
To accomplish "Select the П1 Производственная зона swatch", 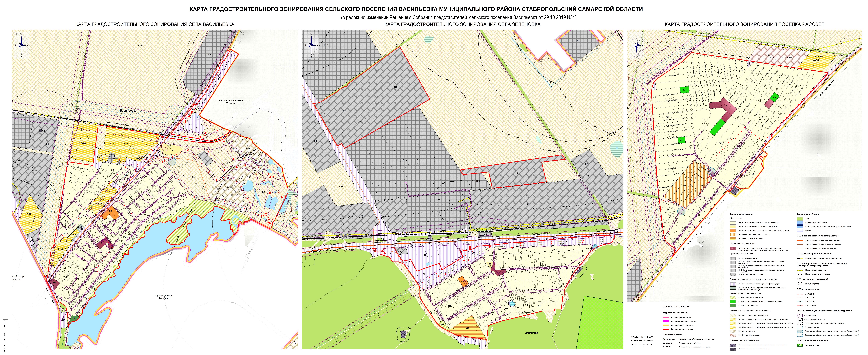I will [x=733, y=258].
